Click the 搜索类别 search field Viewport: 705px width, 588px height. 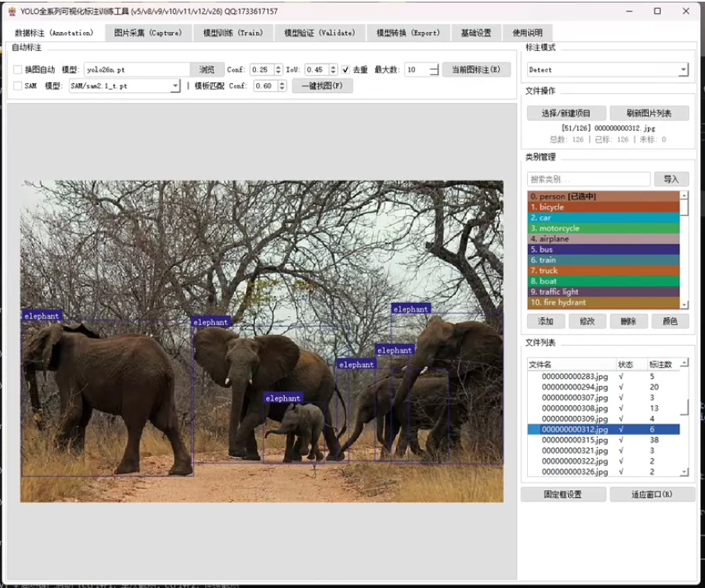pyautogui.click(x=589, y=180)
